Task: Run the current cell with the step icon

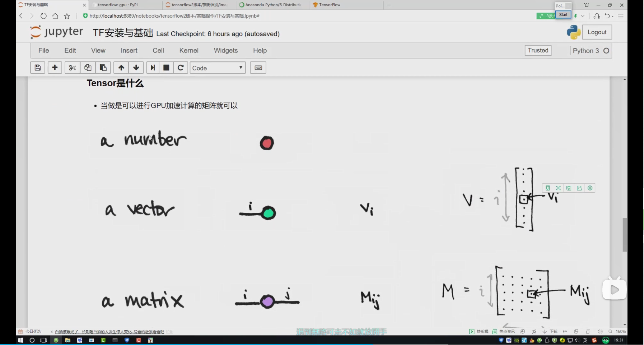Action: (x=153, y=68)
